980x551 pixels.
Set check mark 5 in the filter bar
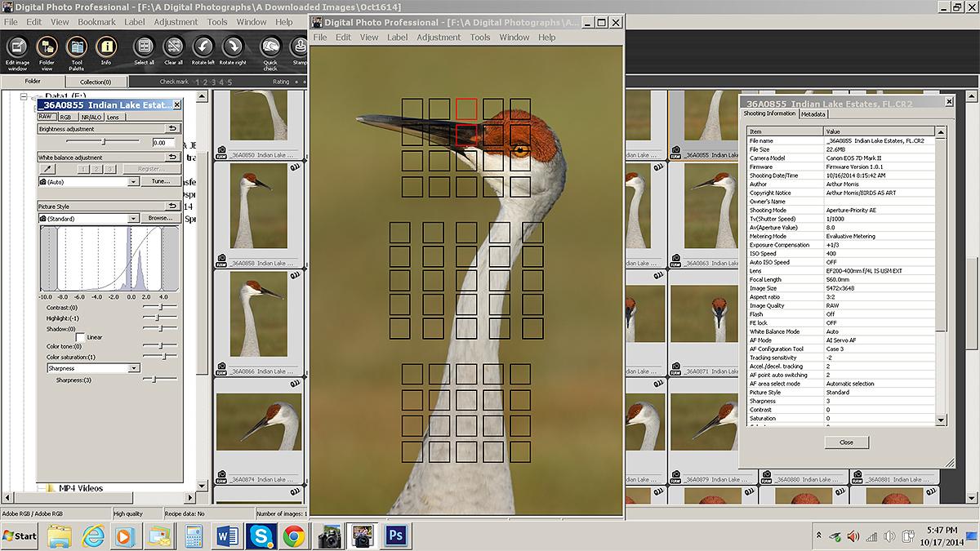tap(230, 82)
